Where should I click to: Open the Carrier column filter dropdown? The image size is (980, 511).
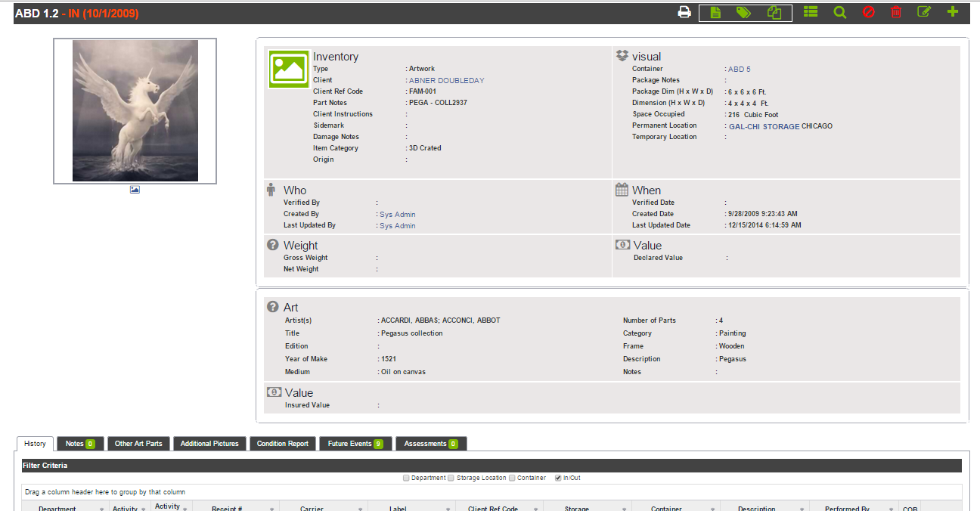coord(360,509)
